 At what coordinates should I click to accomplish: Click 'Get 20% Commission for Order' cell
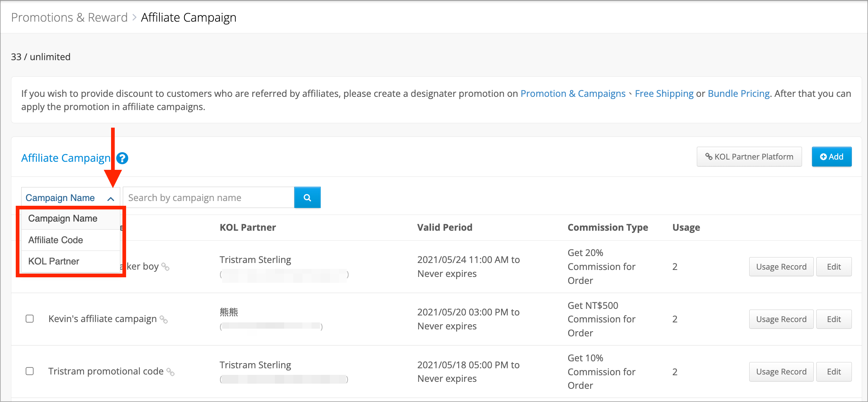pos(602,267)
